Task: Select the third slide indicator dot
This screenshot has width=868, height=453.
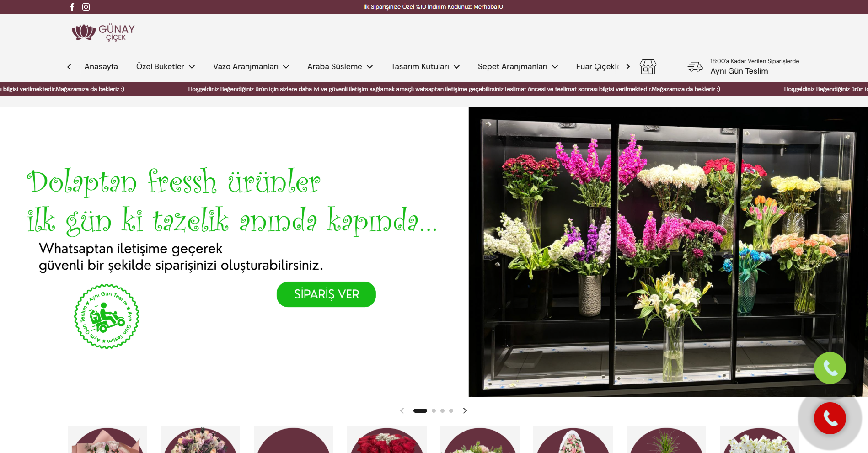Action: click(x=442, y=410)
